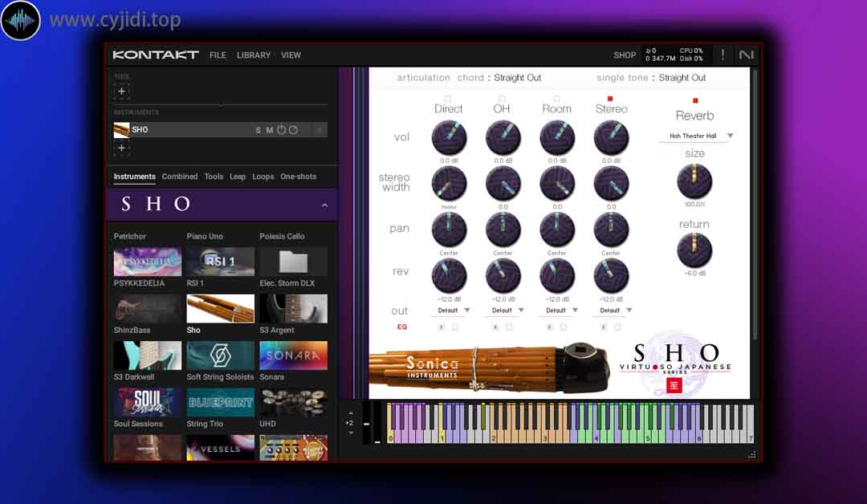Click the red Virtuoso Japanese Series emblem
The height and width of the screenshot is (504, 867).
pos(673,386)
